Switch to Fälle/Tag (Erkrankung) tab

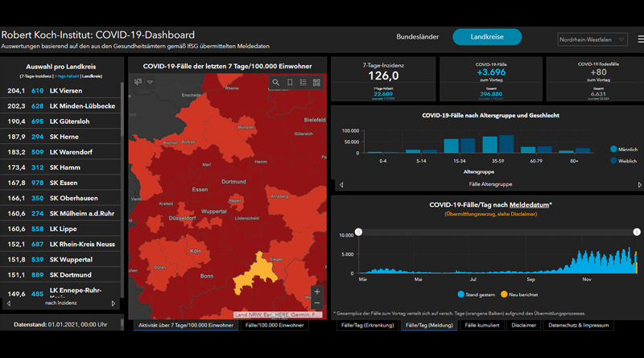(x=368, y=325)
